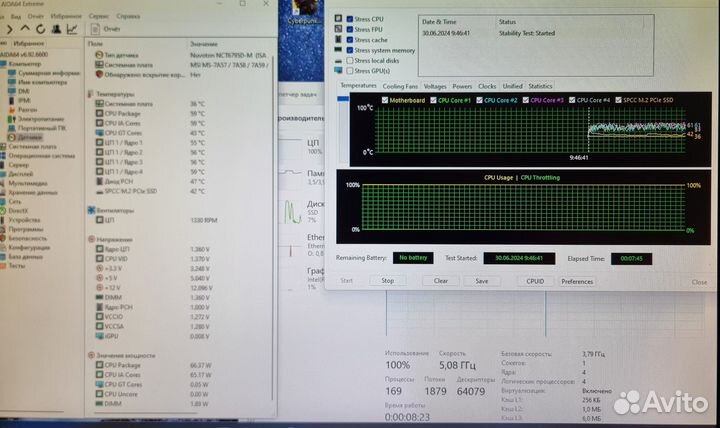Click the Диод PCH row icon

[x=99, y=181]
